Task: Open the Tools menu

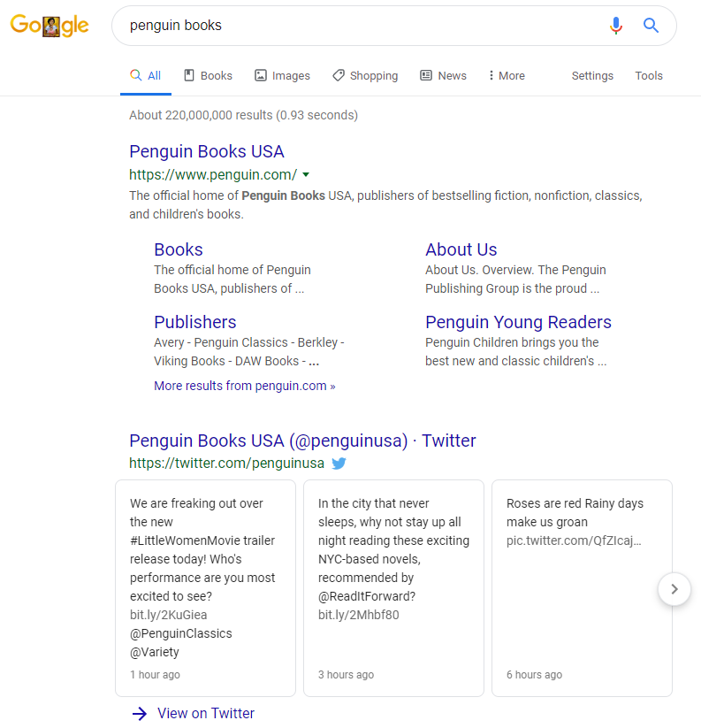Action: tap(649, 76)
